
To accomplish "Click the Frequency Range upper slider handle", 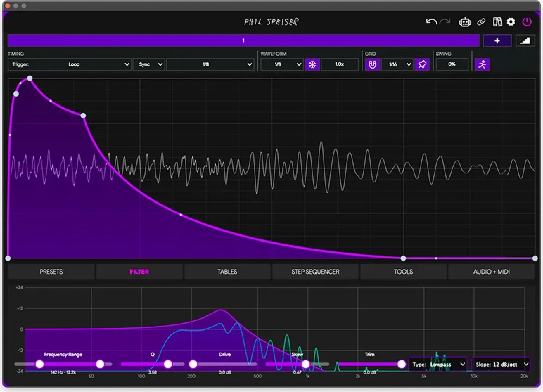I will [x=100, y=364].
